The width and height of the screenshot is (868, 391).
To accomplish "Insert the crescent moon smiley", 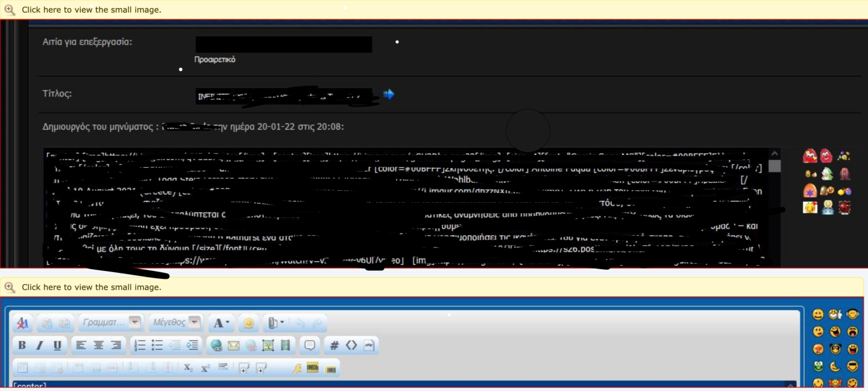I will [835, 366].
